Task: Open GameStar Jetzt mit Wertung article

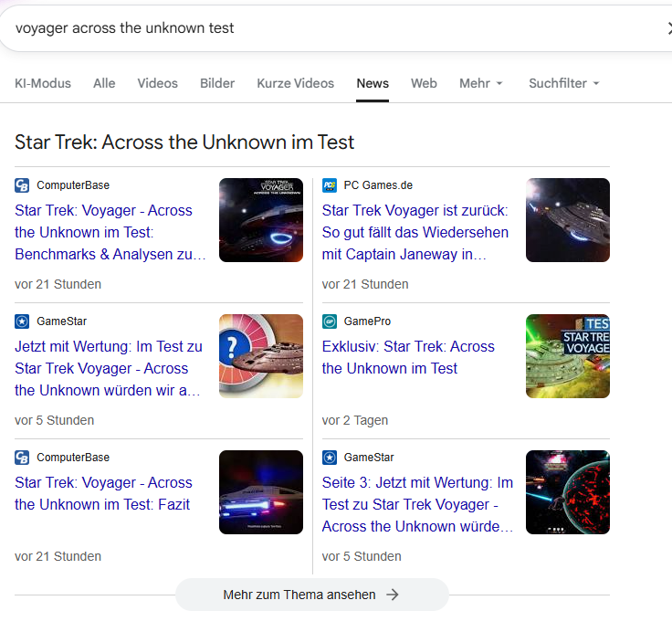Action: coord(109,368)
